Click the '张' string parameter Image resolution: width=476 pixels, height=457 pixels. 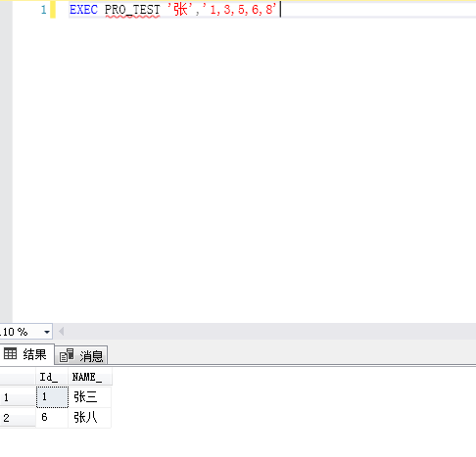(x=180, y=10)
